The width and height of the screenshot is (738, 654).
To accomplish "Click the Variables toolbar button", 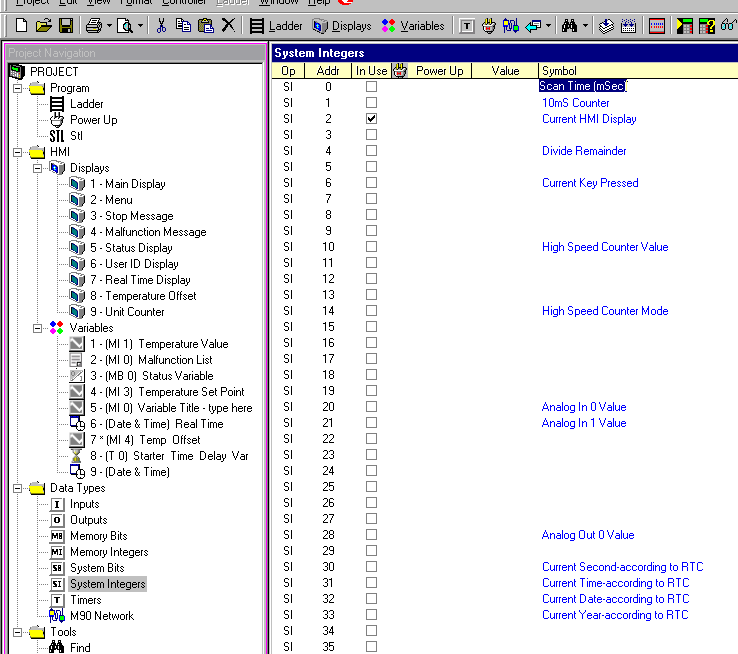I will point(414,26).
